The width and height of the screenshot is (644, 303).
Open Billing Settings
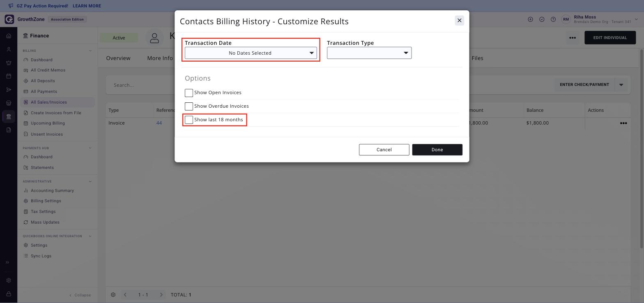(46, 201)
